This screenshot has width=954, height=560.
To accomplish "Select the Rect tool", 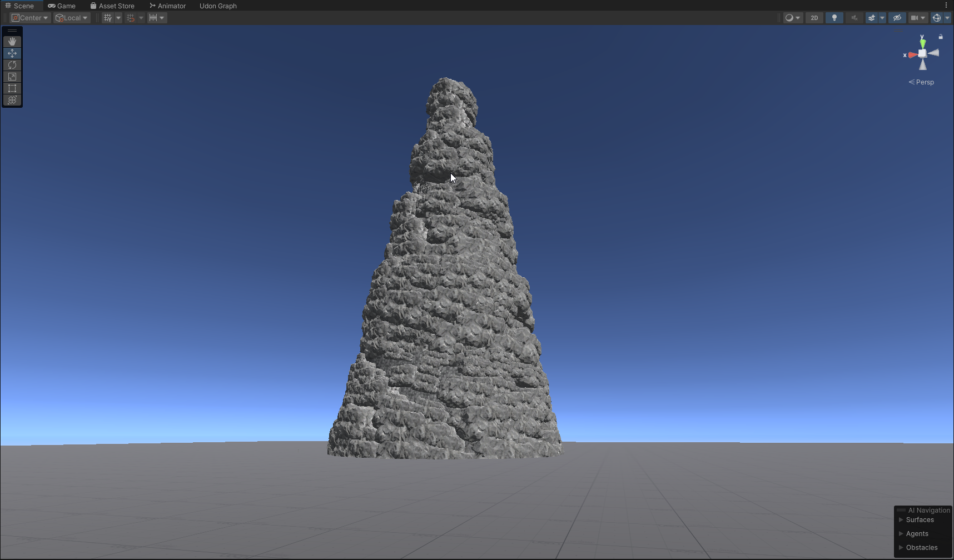I will tap(12, 88).
